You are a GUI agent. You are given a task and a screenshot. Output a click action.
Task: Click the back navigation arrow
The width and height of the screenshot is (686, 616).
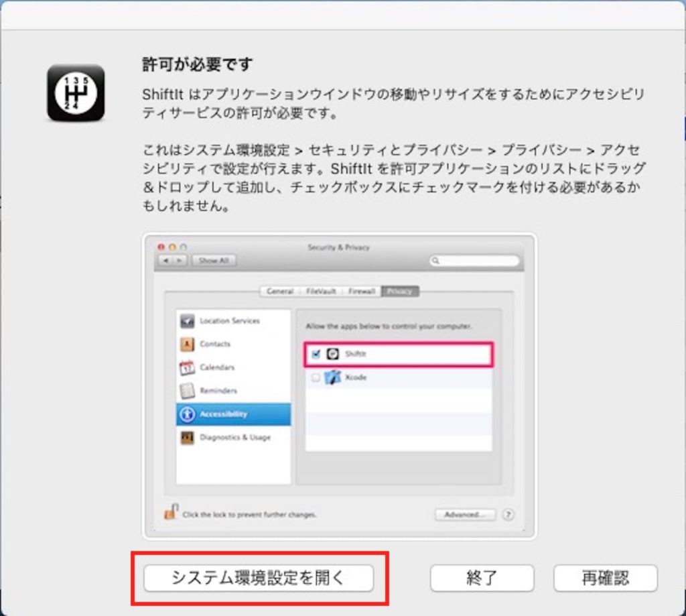pyautogui.click(x=167, y=261)
